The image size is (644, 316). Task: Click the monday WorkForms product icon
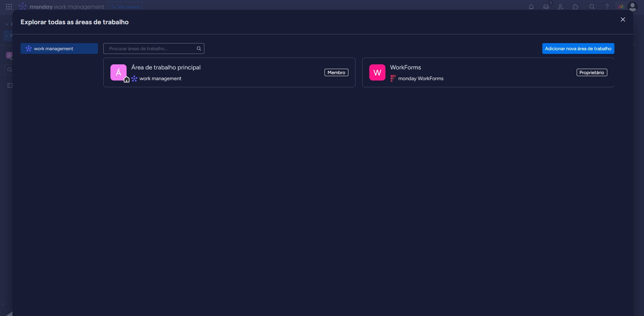[393, 78]
